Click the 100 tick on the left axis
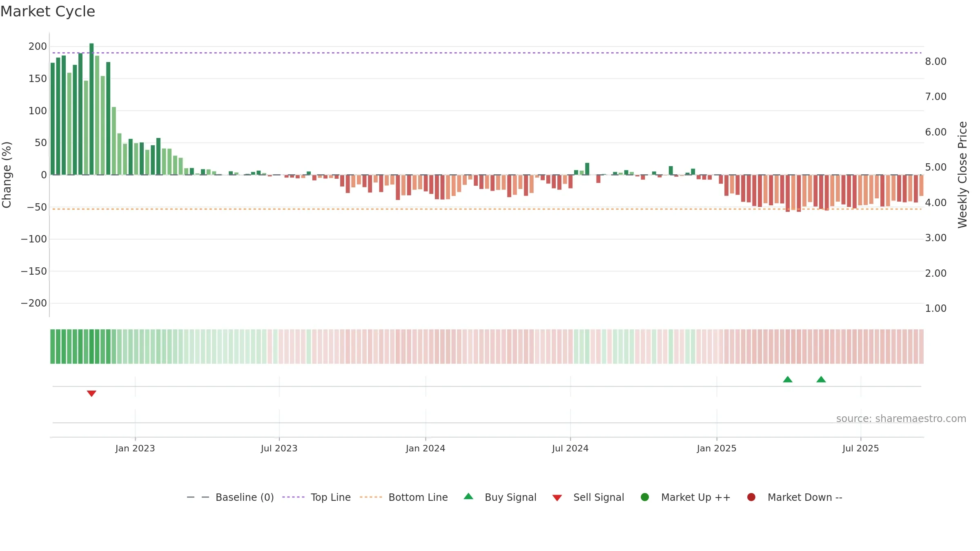The width and height of the screenshot is (980, 551). 38,111
